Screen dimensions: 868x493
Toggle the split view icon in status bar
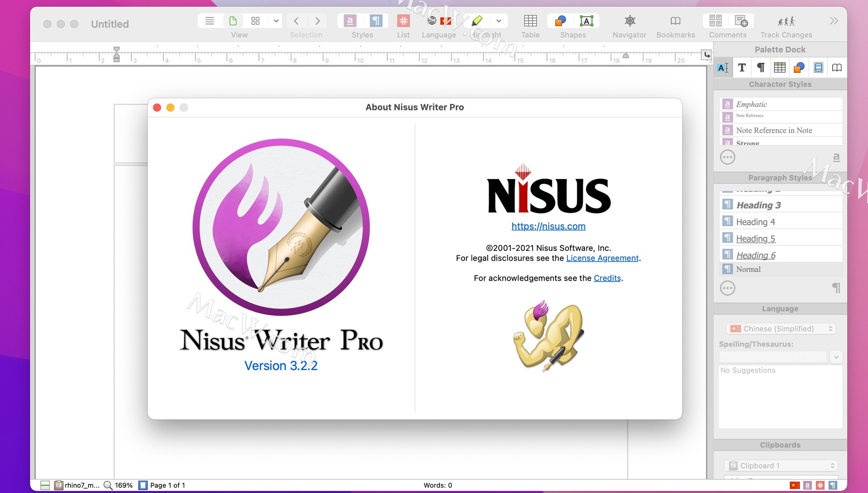(45, 485)
